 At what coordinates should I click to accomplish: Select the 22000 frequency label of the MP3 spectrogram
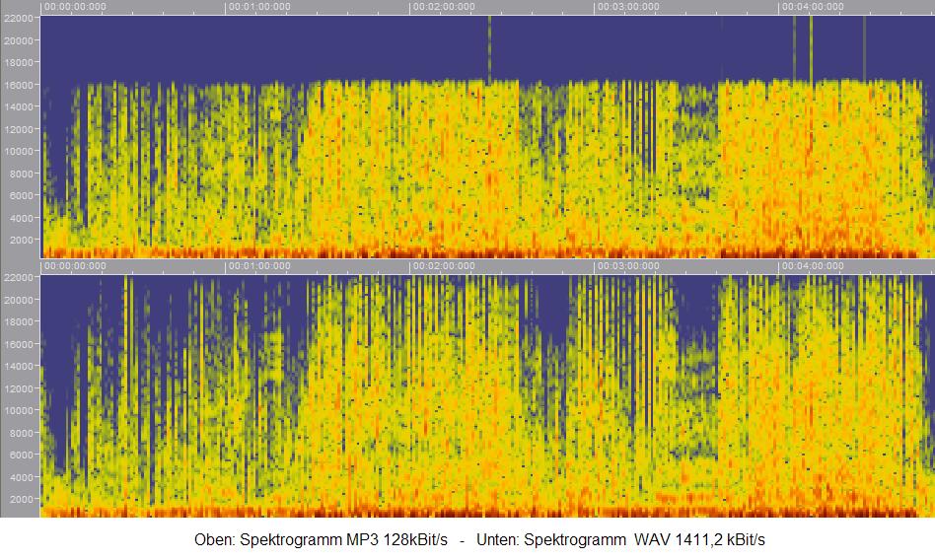tap(19, 19)
